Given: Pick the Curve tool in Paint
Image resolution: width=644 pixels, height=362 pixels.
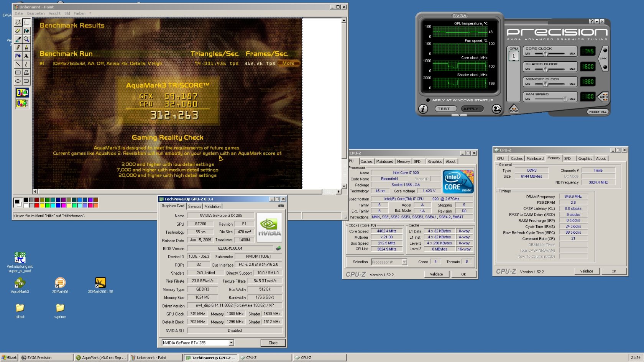Looking at the screenshot, I should pyautogui.click(x=26, y=64).
